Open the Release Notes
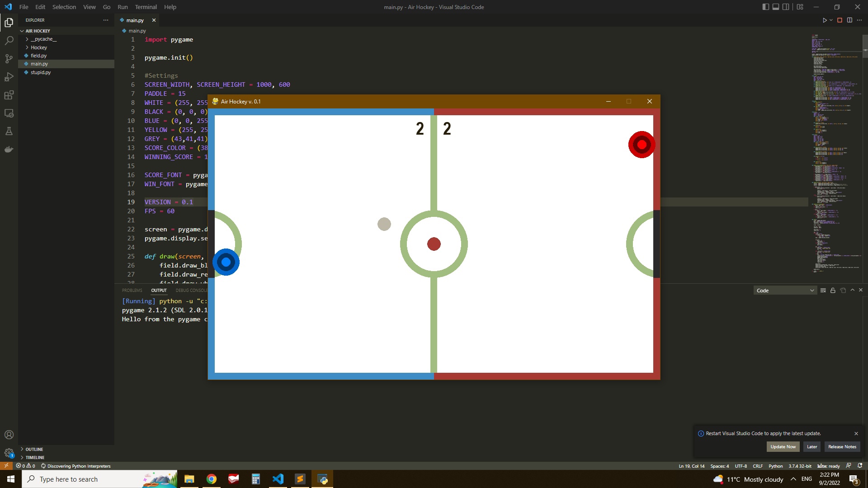 point(842,446)
